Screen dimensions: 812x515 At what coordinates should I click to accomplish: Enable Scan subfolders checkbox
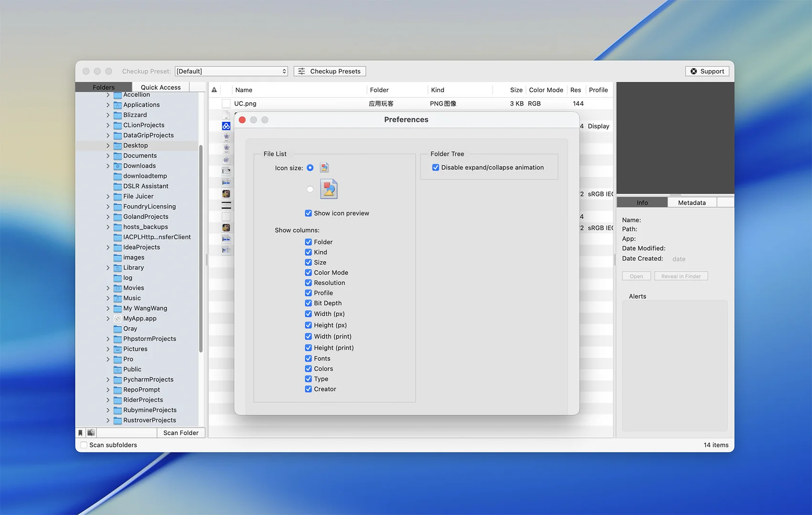coord(84,445)
